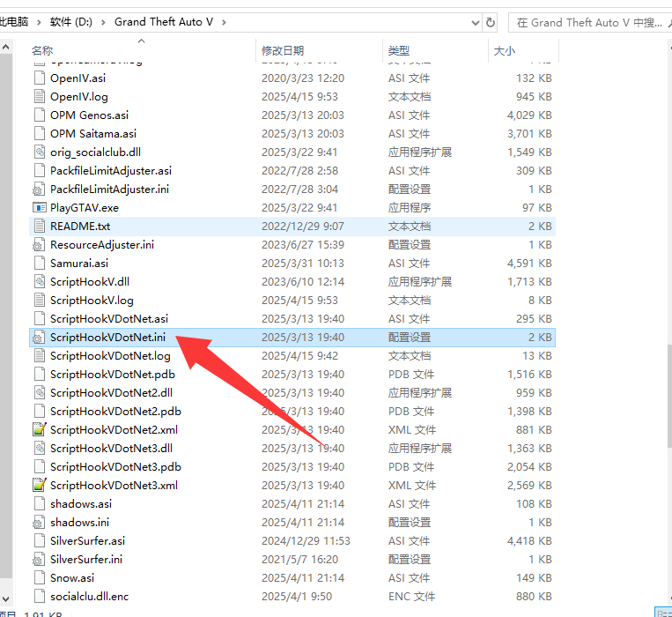Click the ScriptHookVDotNet3.dll icon

40,448
